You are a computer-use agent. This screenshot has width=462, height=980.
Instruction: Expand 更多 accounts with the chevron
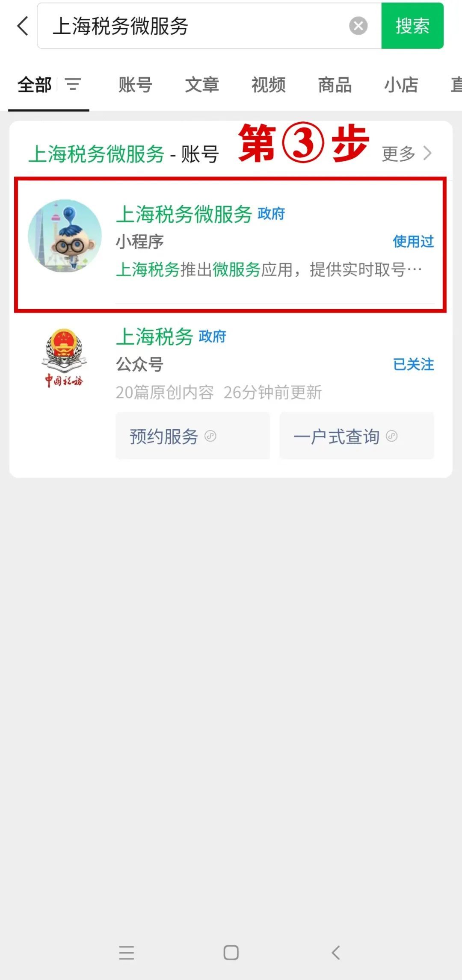407,153
